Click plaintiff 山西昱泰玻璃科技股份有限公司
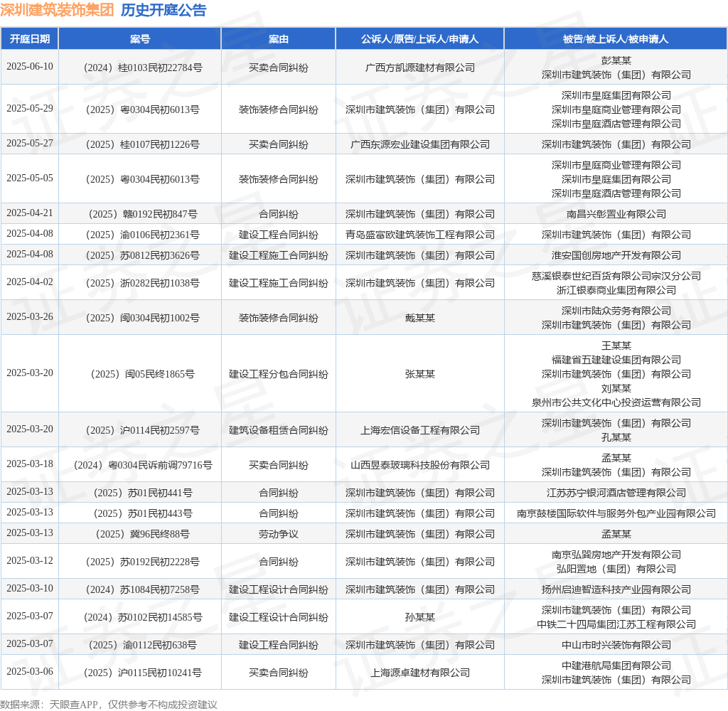 tap(420, 465)
